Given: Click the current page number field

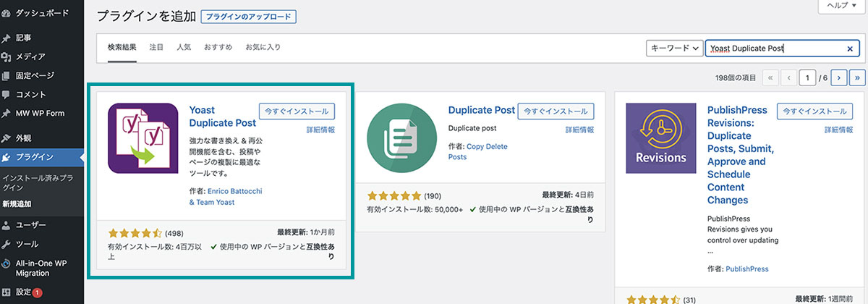Looking at the screenshot, I should click(807, 77).
